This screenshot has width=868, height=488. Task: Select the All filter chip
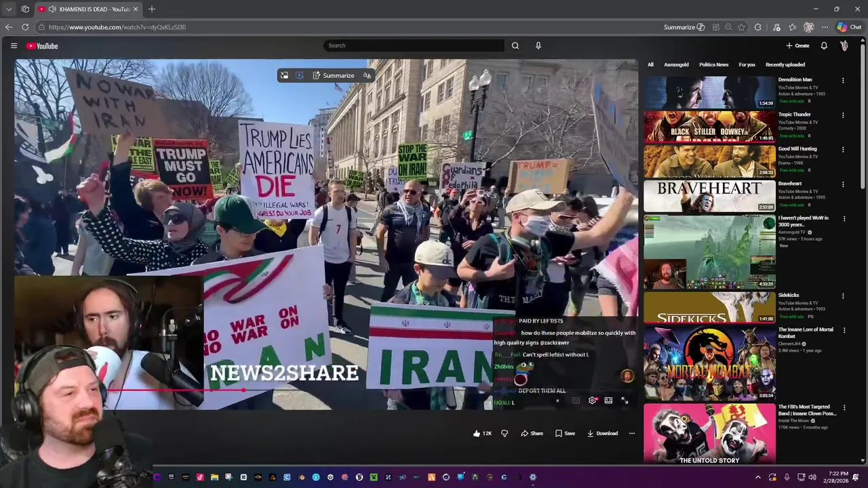[x=650, y=64]
